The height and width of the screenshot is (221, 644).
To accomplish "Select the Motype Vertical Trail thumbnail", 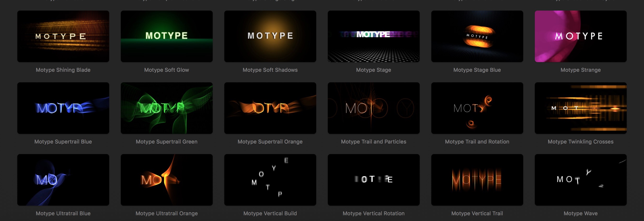I will 477,180.
